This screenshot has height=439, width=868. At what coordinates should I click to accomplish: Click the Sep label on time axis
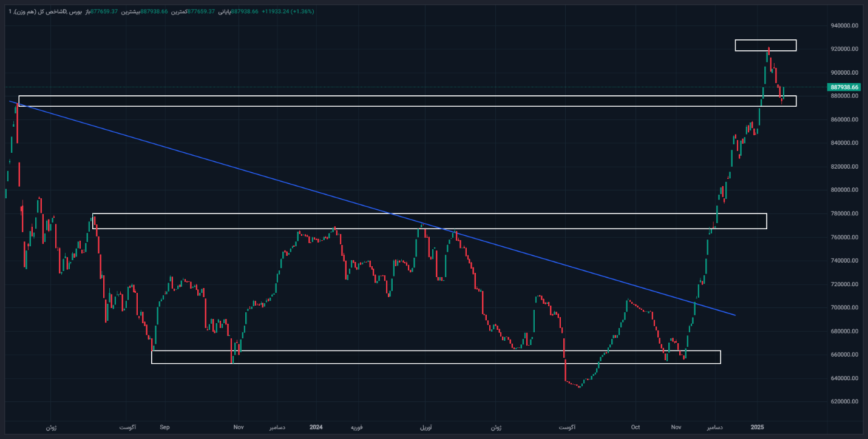click(x=164, y=427)
